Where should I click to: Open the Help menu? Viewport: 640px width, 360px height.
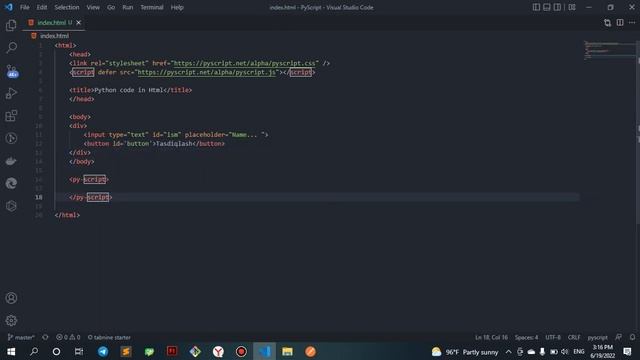177,7
